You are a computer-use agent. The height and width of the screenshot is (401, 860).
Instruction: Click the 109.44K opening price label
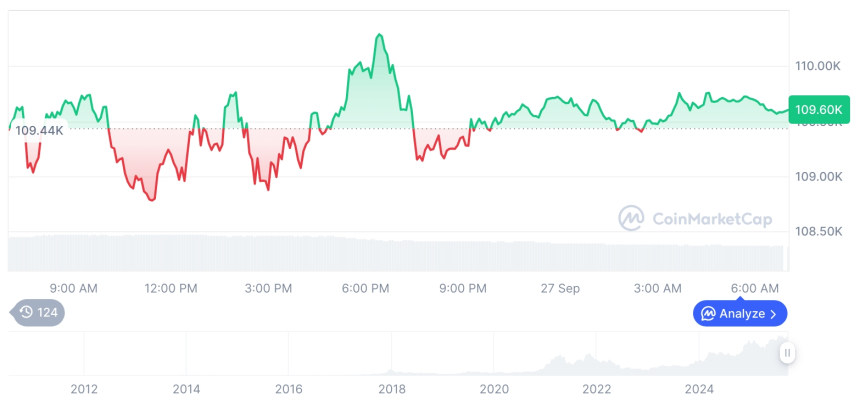[40, 130]
